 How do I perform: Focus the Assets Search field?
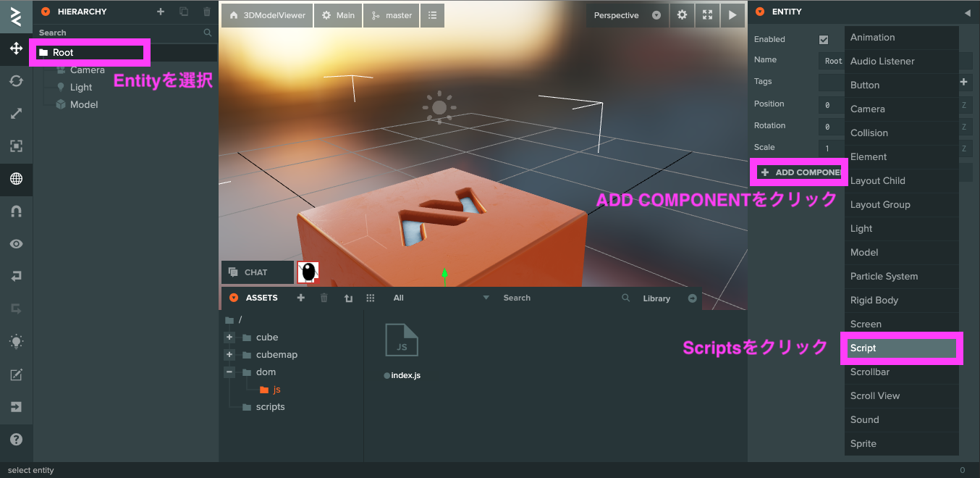tap(565, 298)
